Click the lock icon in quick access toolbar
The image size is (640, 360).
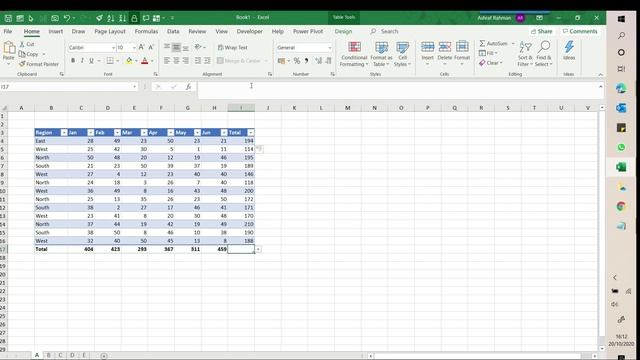[134, 18]
